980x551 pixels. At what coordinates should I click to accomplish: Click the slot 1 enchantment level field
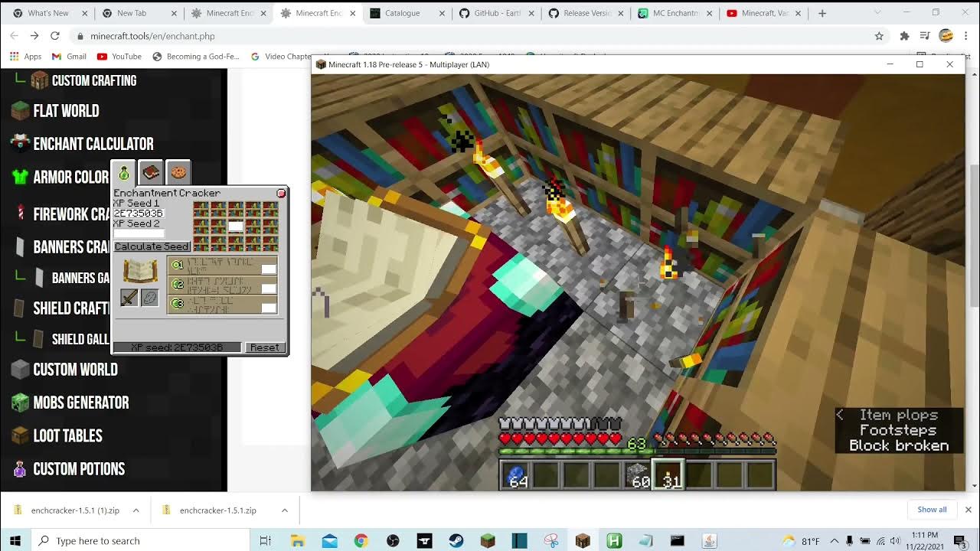[x=269, y=269]
